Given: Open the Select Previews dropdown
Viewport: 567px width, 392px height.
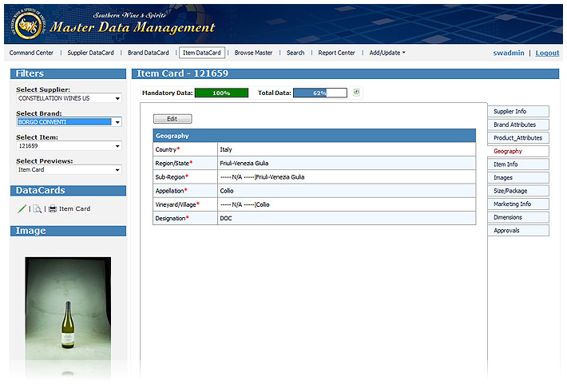Looking at the screenshot, I should click(69, 169).
